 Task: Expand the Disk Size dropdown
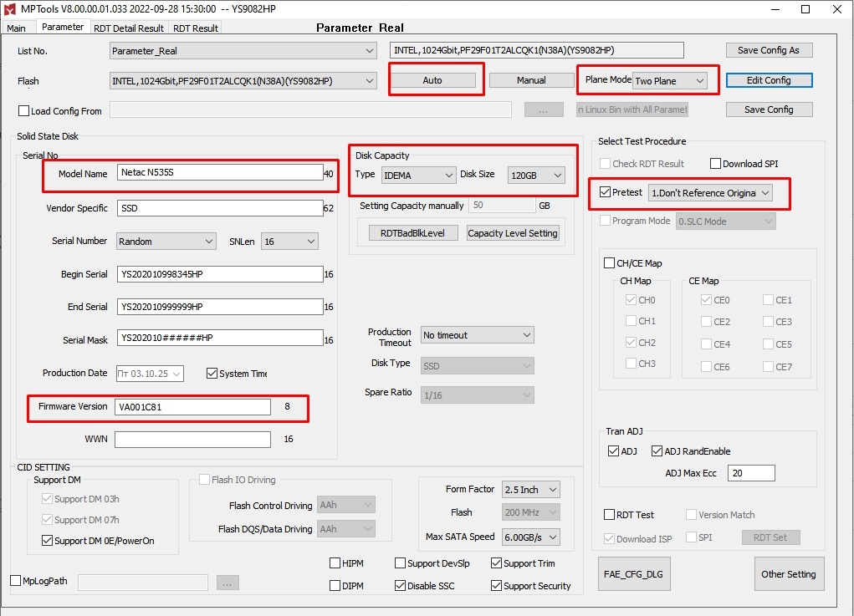pyautogui.click(x=535, y=176)
